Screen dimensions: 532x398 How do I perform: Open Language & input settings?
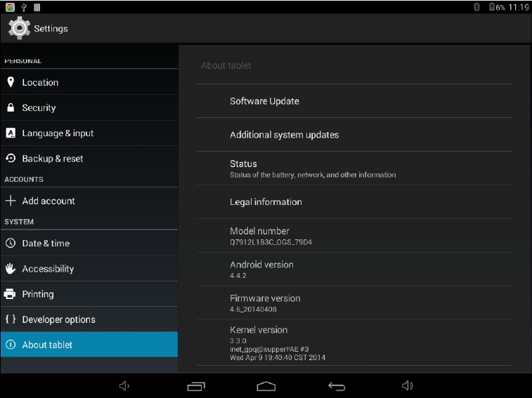pos(89,133)
